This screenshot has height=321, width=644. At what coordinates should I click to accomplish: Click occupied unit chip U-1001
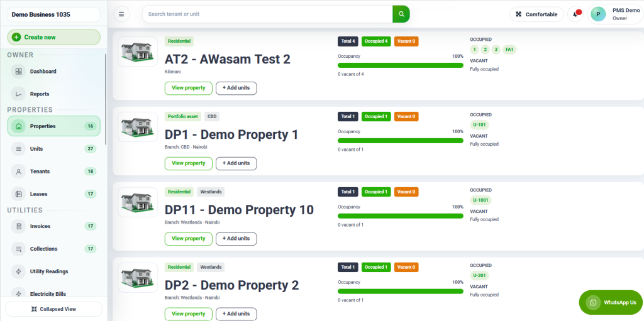(480, 200)
